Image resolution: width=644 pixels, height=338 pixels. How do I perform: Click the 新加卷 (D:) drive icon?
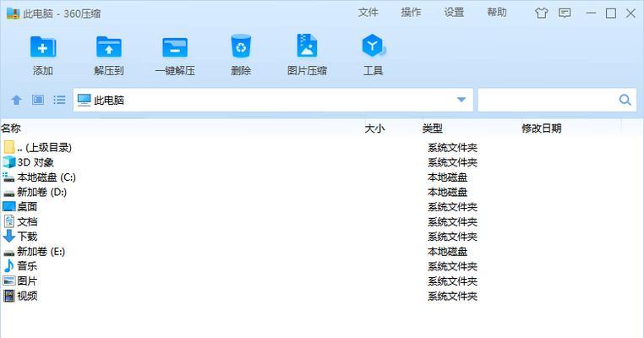tap(8, 193)
